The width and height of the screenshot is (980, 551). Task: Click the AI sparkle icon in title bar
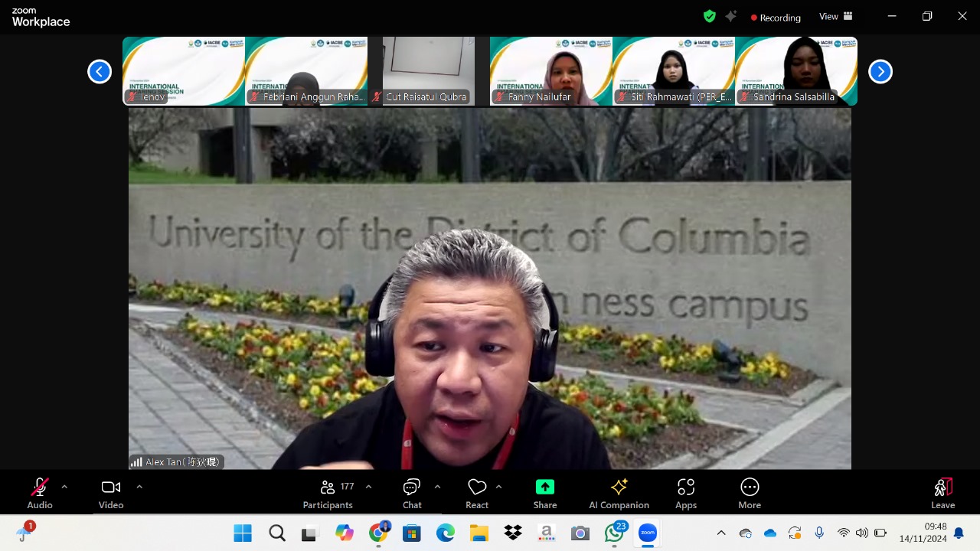pyautogui.click(x=731, y=16)
